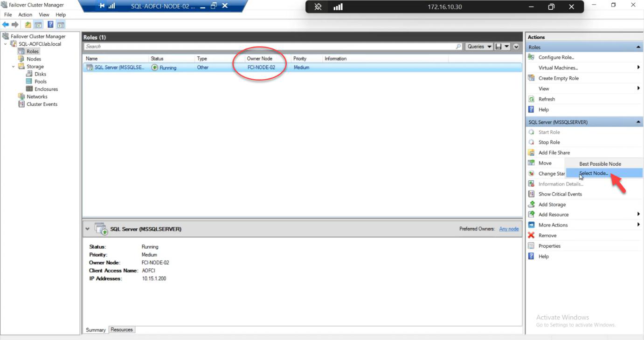Open the Nodes tree item
This screenshot has height=340, width=644.
34,59
